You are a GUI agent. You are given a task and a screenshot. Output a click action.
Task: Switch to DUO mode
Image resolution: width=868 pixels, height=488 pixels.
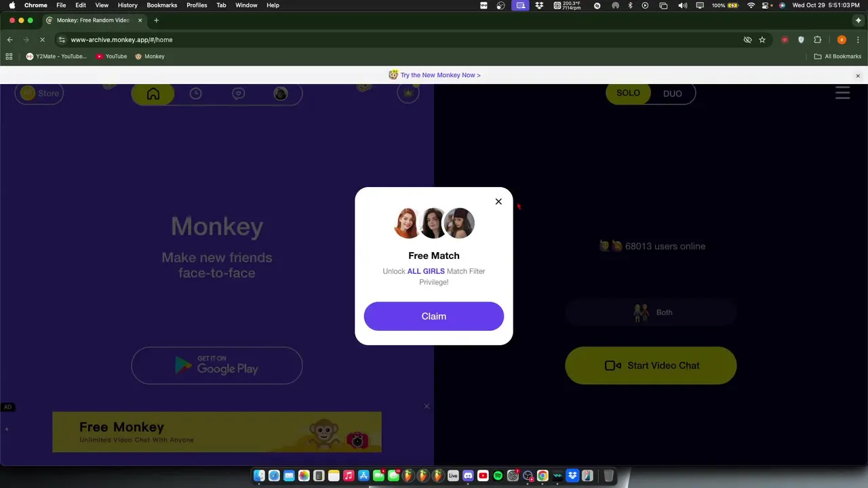pyautogui.click(x=673, y=94)
